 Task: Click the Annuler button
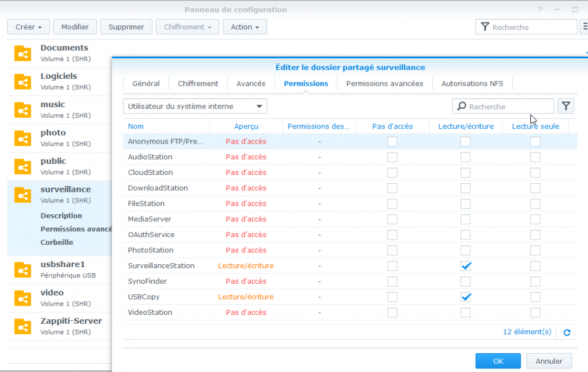click(x=549, y=361)
